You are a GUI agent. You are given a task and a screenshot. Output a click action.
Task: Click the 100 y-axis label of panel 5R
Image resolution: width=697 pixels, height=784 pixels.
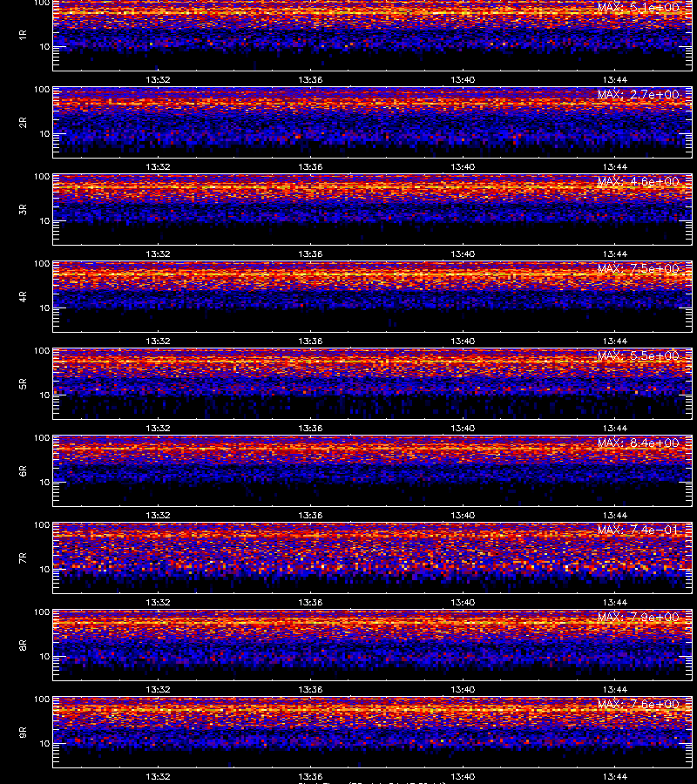click(x=42, y=350)
